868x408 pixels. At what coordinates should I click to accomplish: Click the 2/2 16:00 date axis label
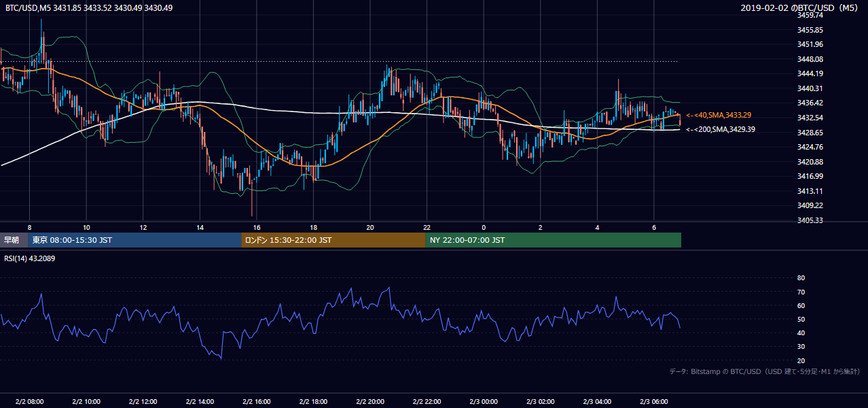click(256, 402)
